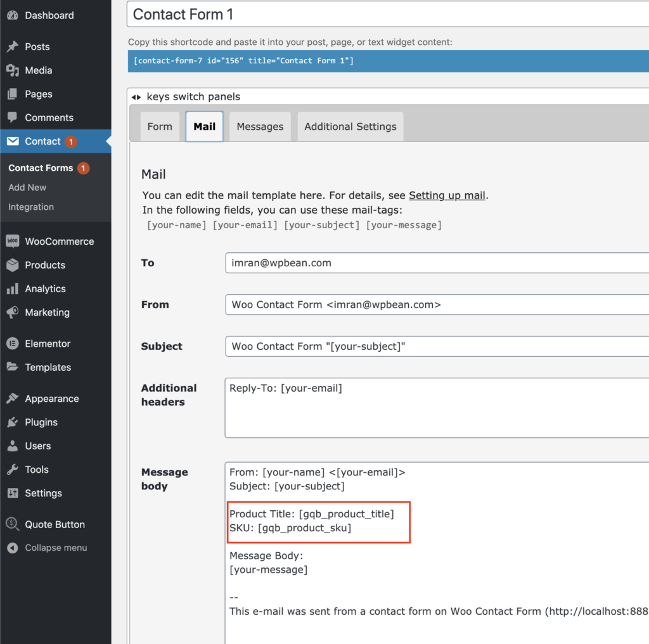Open the Messages tab
This screenshot has width=649, height=644.
(260, 127)
